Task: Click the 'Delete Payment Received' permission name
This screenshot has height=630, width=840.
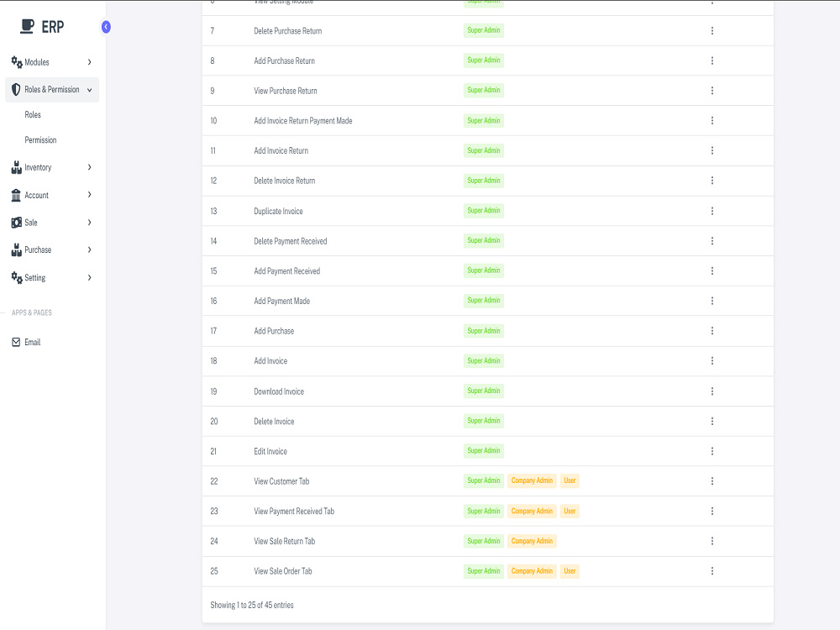Action: pos(291,241)
